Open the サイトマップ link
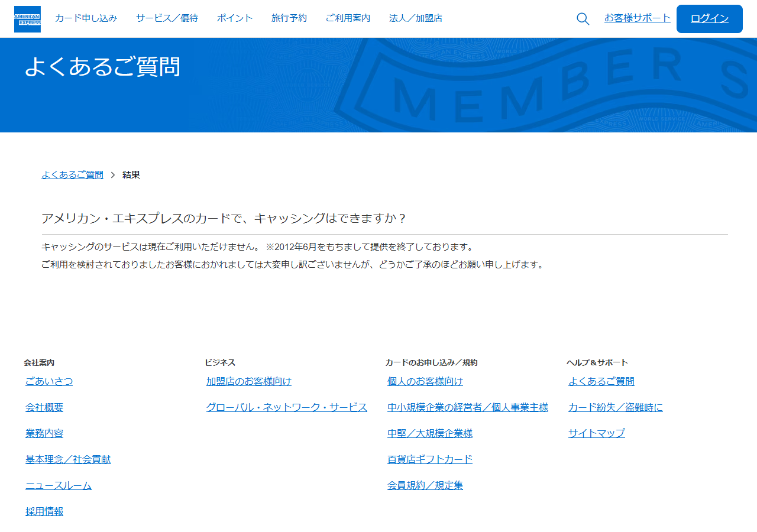757x532 pixels. click(x=597, y=433)
